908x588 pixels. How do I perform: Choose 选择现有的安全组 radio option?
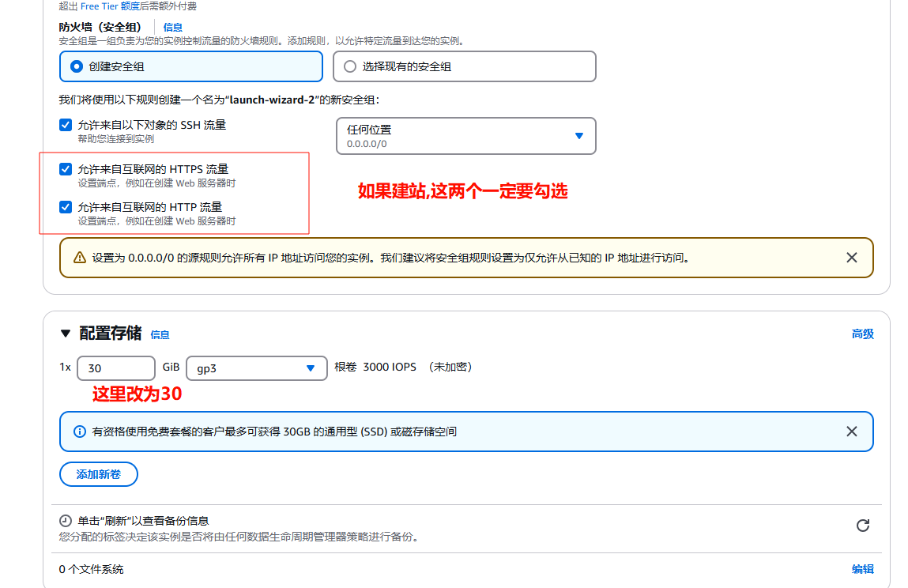pos(350,67)
